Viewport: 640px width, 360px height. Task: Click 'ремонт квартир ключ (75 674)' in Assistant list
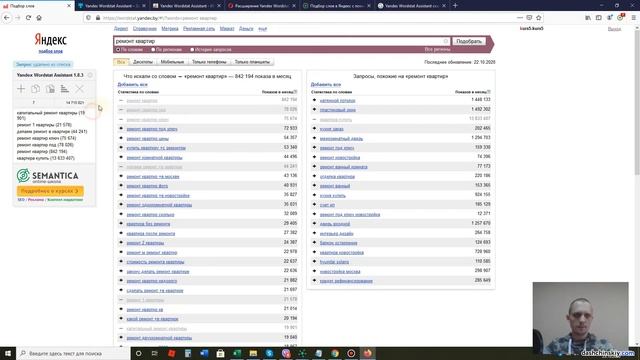point(47,138)
